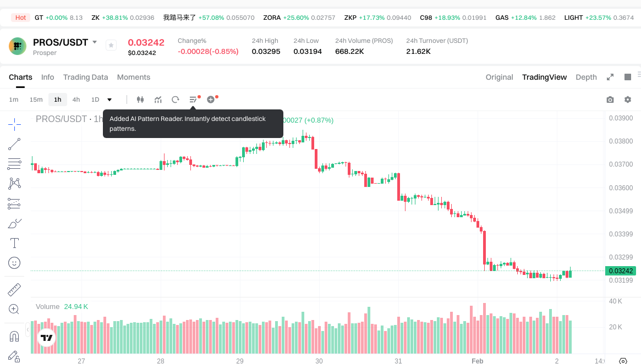
Task: Take a chart snapshot with camera icon
Action: tap(610, 100)
